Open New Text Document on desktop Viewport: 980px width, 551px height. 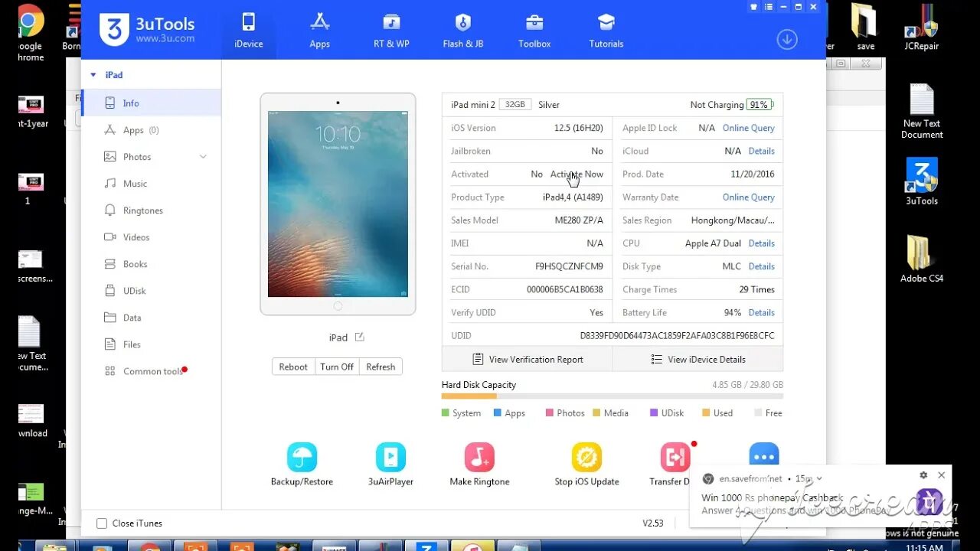922,112
